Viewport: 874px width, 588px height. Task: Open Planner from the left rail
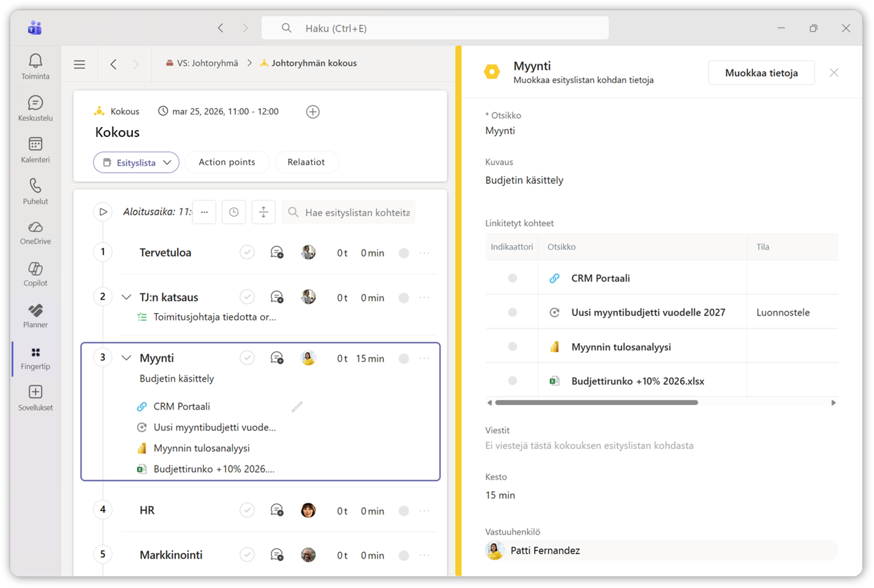click(x=35, y=316)
